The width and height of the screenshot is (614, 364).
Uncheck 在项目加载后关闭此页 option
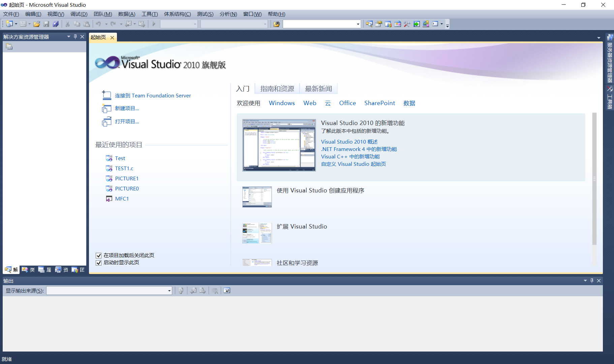click(x=99, y=255)
